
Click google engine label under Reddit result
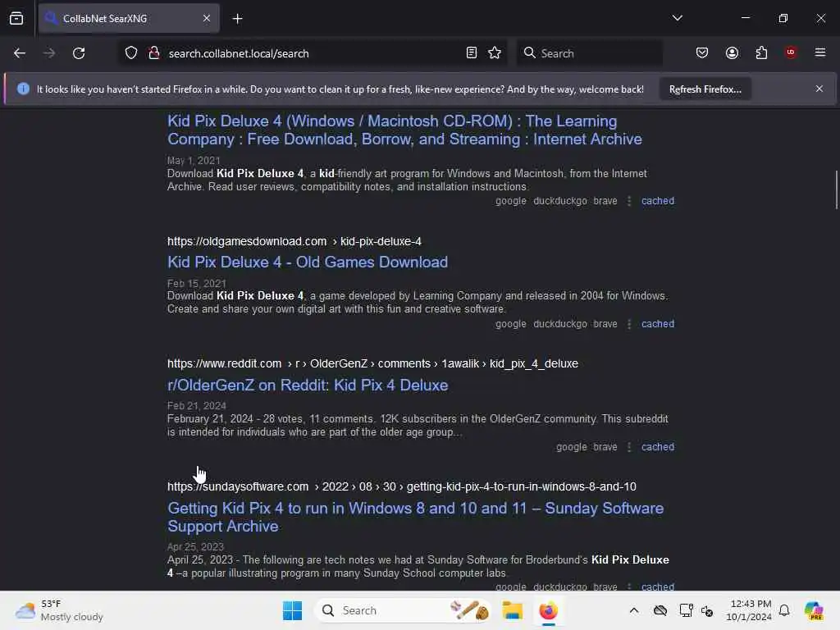571,447
